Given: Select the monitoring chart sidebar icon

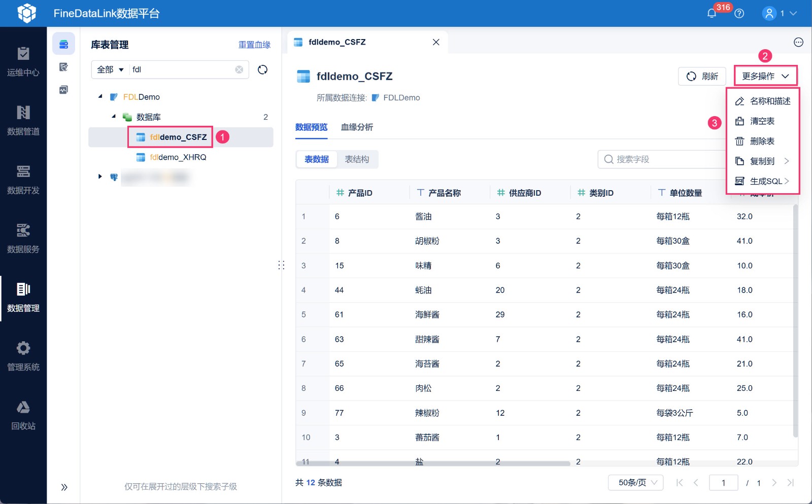Looking at the screenshot, I should 63,90.
